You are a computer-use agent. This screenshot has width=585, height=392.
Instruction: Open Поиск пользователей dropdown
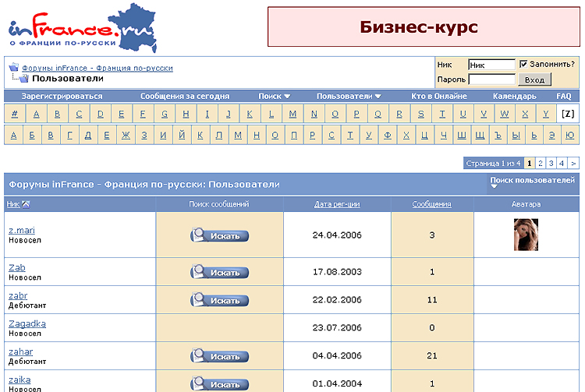click(x=532, y=182)
